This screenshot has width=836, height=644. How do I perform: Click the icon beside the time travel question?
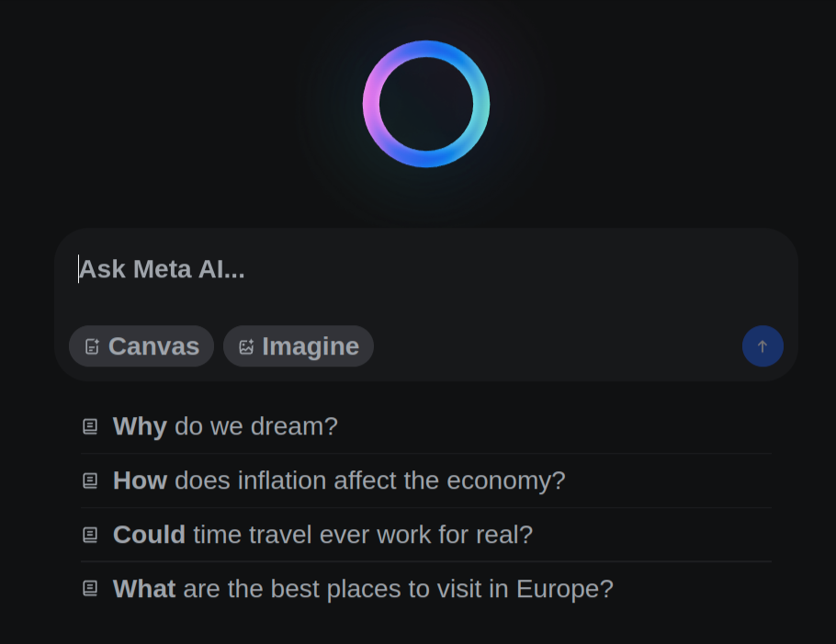pyautogui.click(x=90, y=535)
